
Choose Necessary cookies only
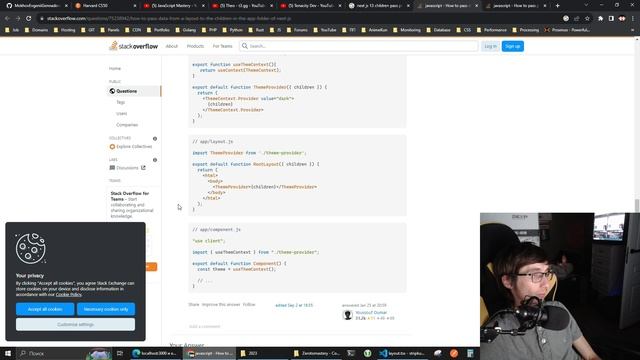106,309
